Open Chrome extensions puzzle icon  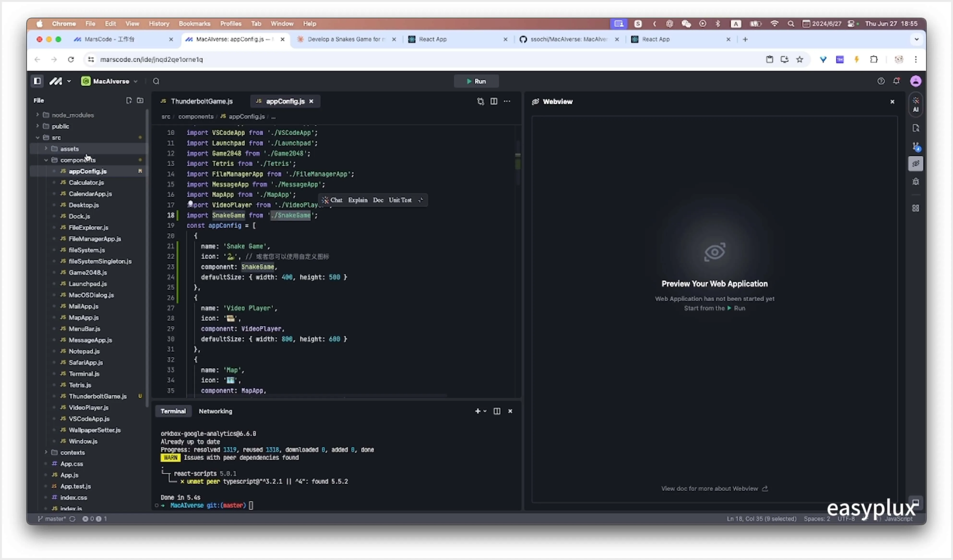[874, 59]
